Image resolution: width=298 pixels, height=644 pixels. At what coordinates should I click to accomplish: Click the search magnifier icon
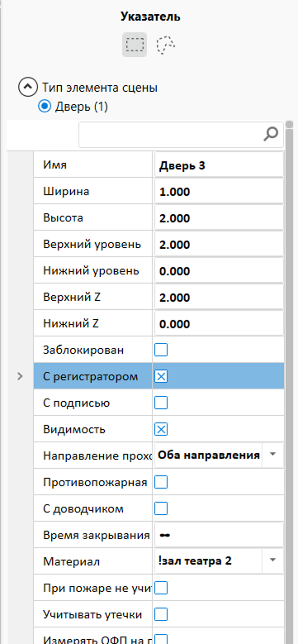[x=271, y=134]
